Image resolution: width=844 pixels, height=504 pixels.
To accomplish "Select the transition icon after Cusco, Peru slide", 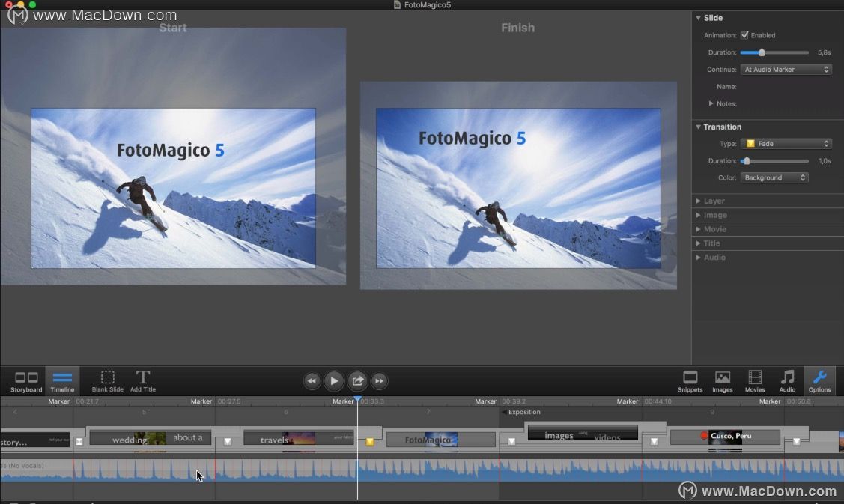I will coord(796,442).
